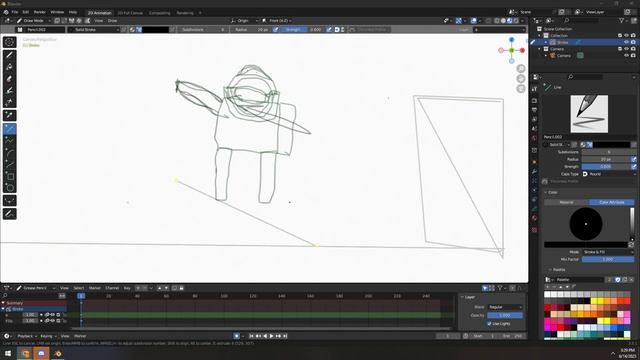
Task: Select the Color Attribute tab
Action: pos(611,202)
